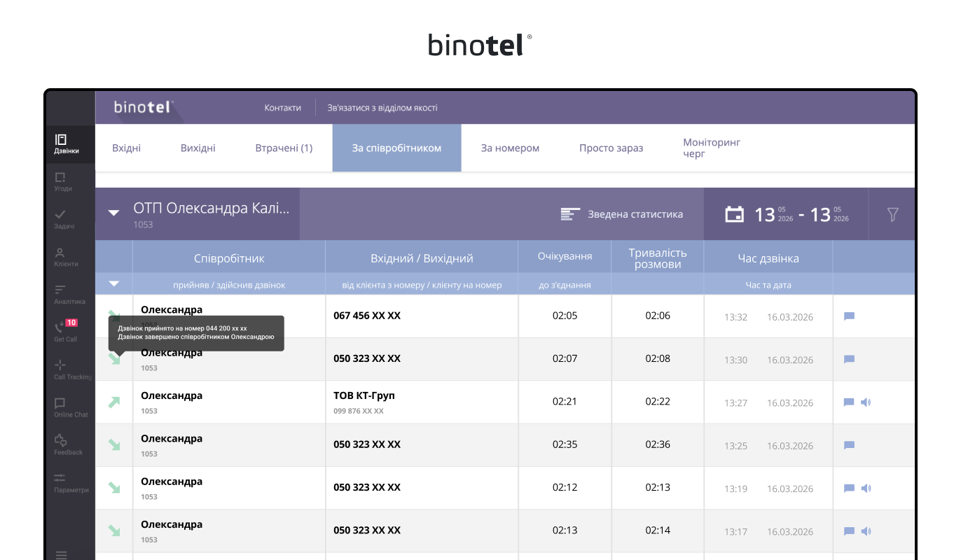Click the ТОВ КТ-Груп client name
This screenshot has width=961, height=560.
coord(364,395)
